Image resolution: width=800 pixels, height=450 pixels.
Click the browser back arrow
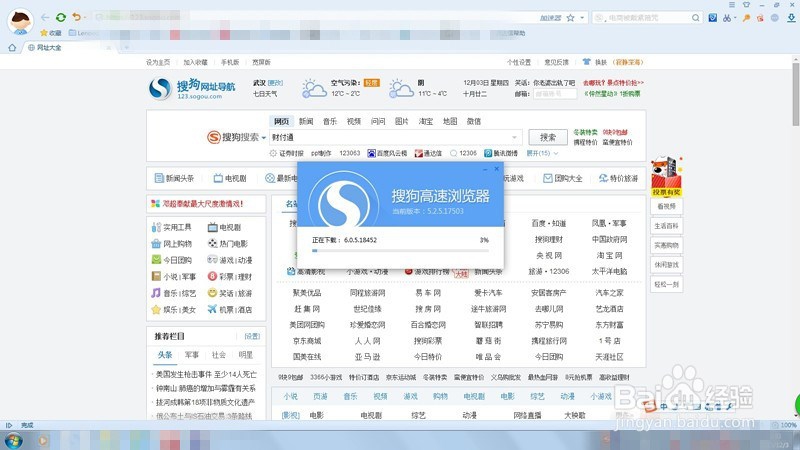point(45,17)
